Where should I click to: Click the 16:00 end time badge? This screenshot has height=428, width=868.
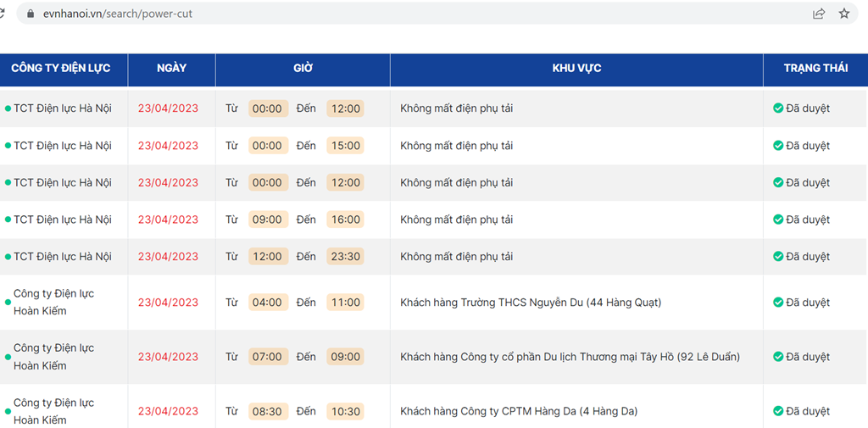(x=346, y=220)
